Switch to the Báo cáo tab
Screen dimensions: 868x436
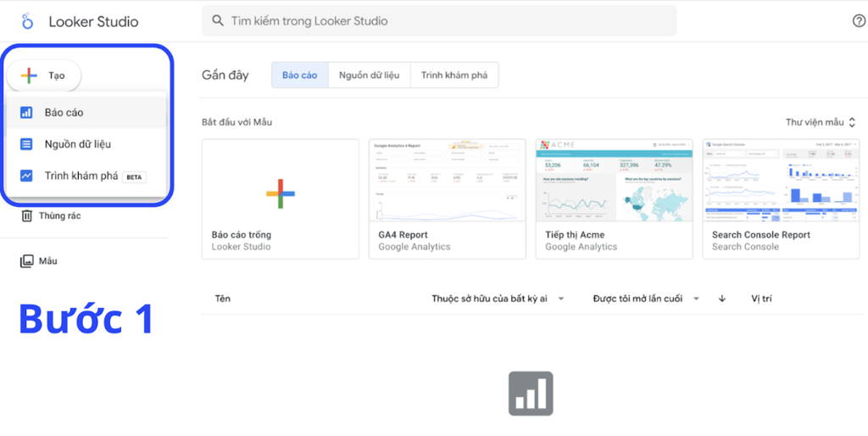tap(299, 75)
